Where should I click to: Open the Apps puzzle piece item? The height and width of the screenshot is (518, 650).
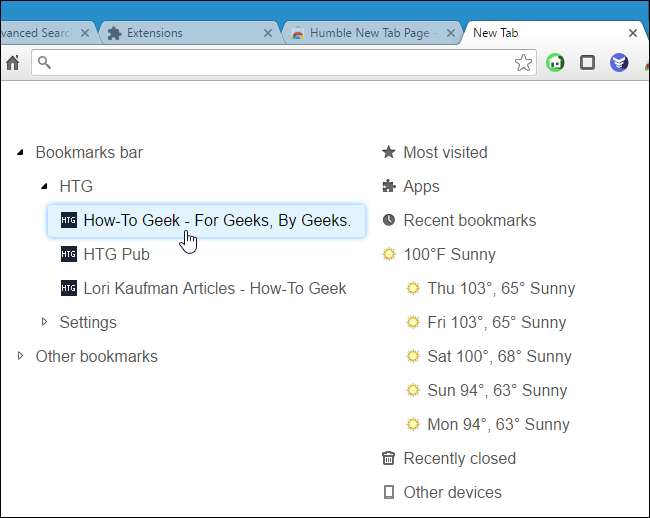pos(420,187)
